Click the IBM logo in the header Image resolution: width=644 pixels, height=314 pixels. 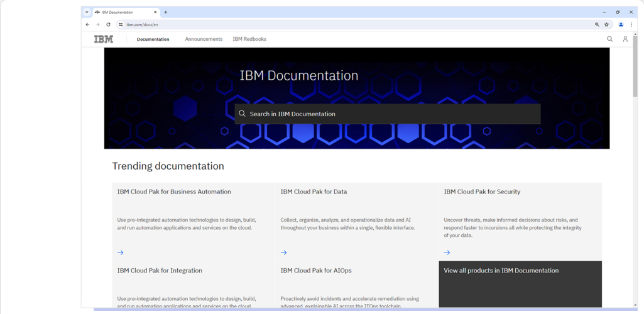coord(104,40)
